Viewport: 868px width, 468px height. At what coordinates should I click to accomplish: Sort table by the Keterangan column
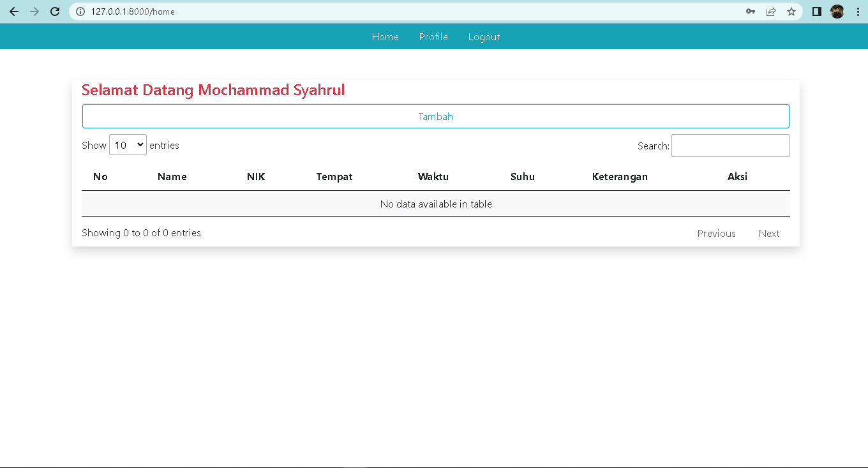pyautogui.click(x=620, y=177)
